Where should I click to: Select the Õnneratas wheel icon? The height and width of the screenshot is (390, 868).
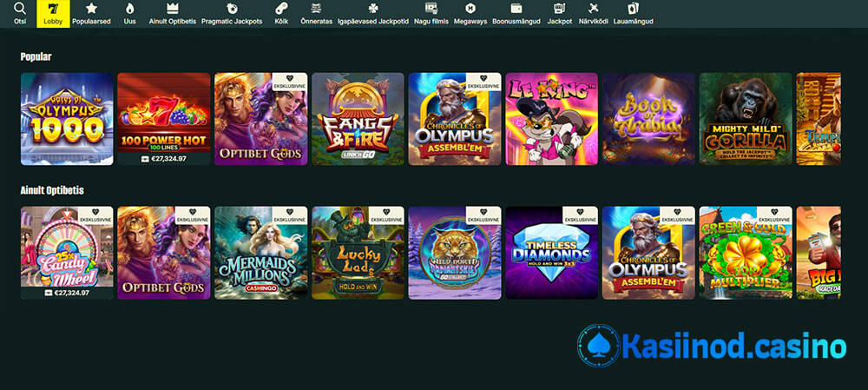coord(316,9)
